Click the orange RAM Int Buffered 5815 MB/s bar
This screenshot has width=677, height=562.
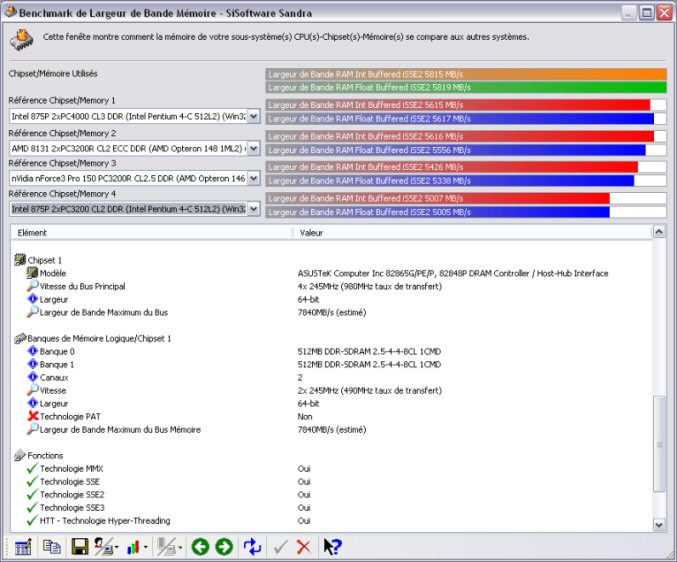coord(466,74)
